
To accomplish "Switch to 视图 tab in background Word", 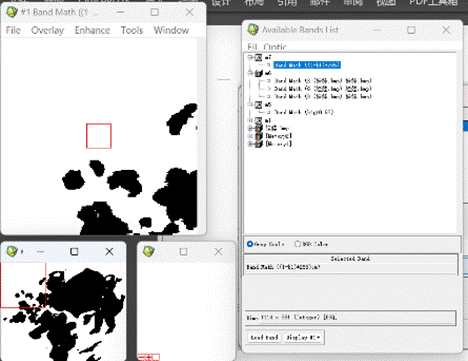I will (386, 3).
